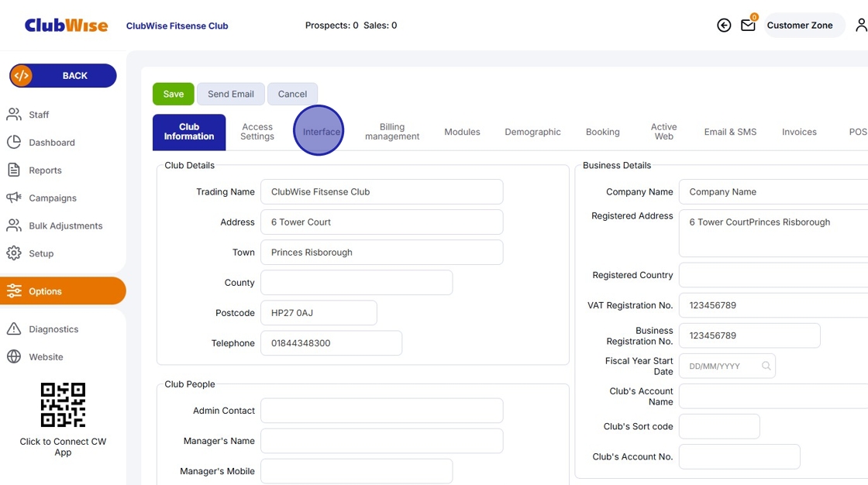Click the Trading Name input field
The image size is (868, 485).
coord(382,191)
